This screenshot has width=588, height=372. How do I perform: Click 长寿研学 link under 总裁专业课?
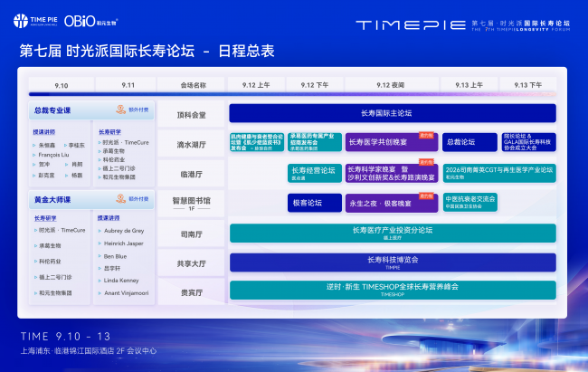click(x=109, y=132)
